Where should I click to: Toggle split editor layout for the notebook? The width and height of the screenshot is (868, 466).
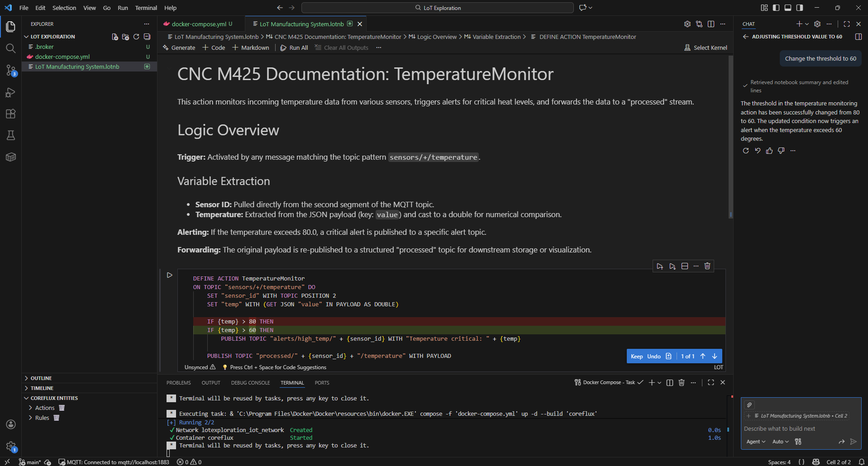click(711, 24)
